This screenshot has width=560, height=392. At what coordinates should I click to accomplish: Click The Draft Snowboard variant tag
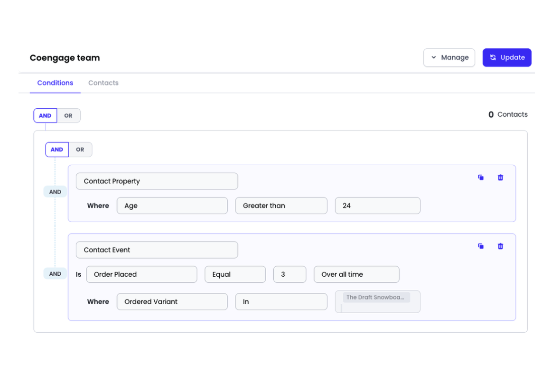[x=375, y=298]
